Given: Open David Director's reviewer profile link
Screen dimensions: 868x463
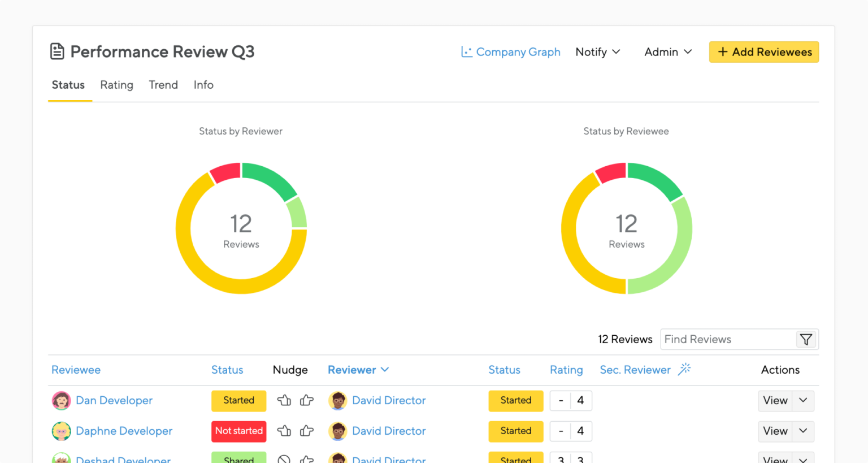Looking at the screenshot, I should click(x=389, y=400).
